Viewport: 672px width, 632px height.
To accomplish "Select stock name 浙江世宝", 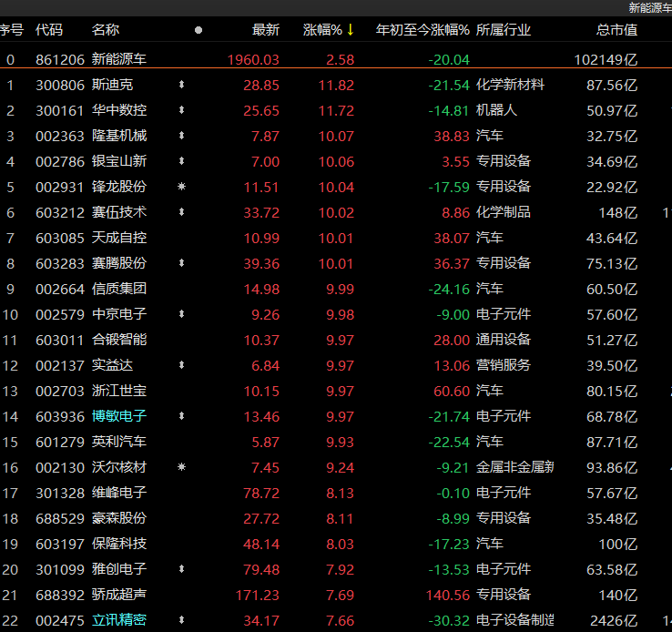I will [119, 391].
